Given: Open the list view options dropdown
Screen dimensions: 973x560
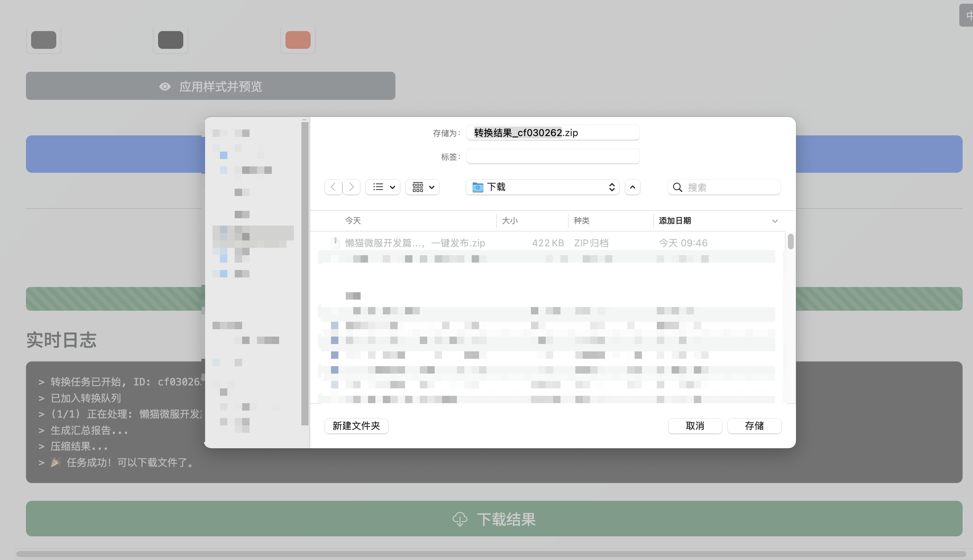Looking at the screenshot, I should pos(383,187).
